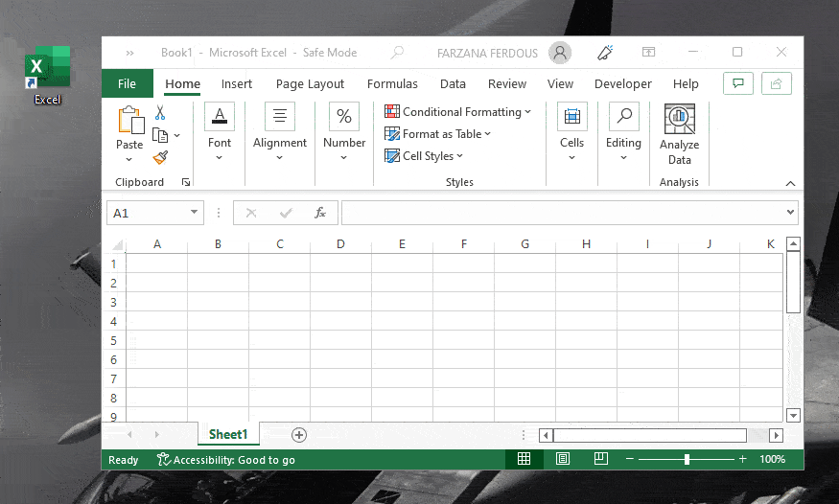Click the Coming Soon megaphone icon

tap(605, 53)
